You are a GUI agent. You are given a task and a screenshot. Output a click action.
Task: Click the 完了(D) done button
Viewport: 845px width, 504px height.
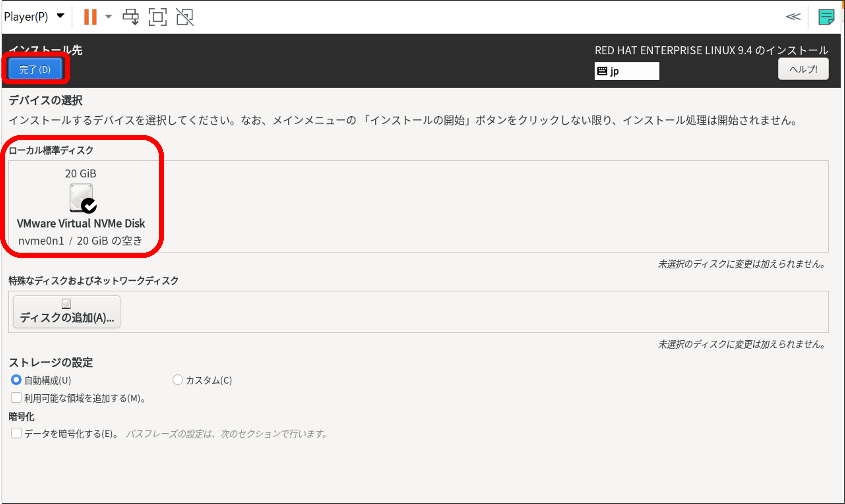point(35,69)
